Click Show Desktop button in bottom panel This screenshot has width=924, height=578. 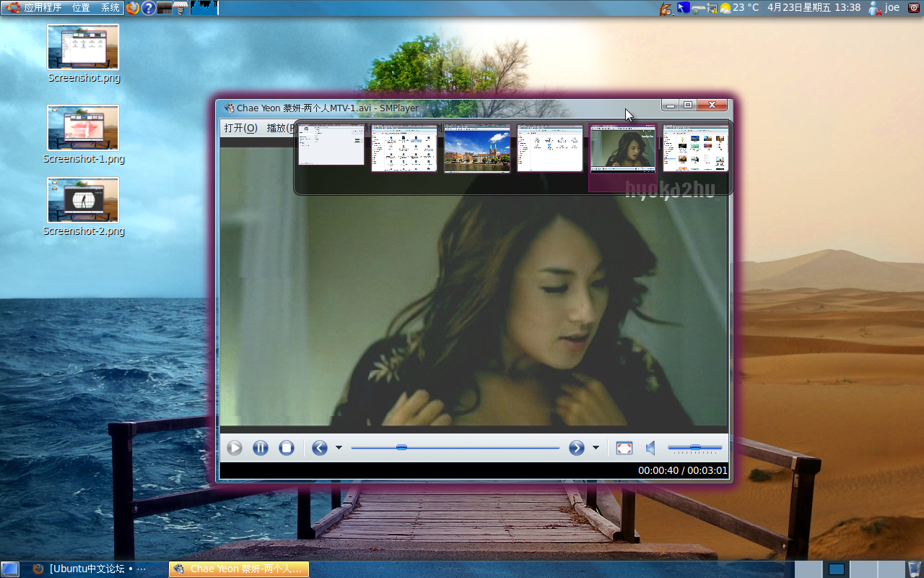point(10,569)
